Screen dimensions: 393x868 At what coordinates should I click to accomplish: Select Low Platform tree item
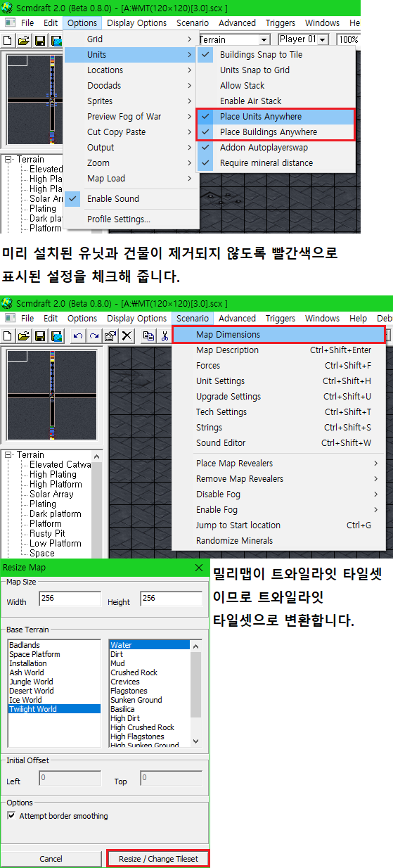point(56,544)
